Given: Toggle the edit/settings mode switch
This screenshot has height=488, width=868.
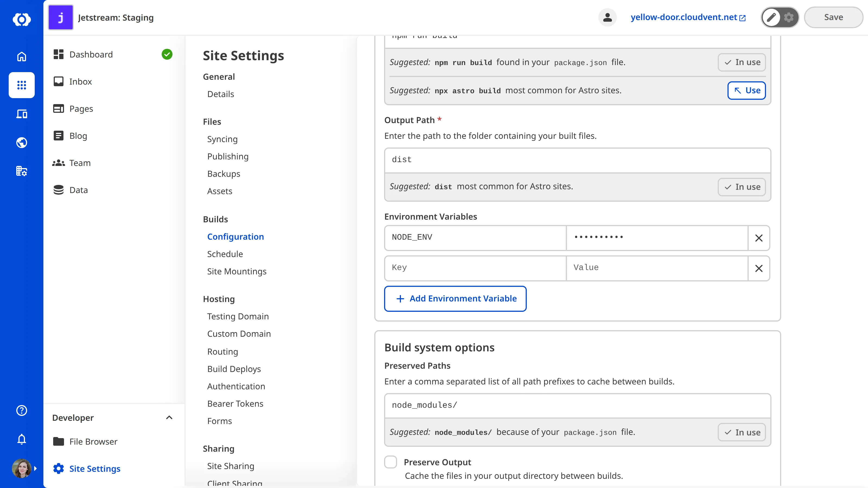Looking at the screenshot, I should [x=780, y=17].
